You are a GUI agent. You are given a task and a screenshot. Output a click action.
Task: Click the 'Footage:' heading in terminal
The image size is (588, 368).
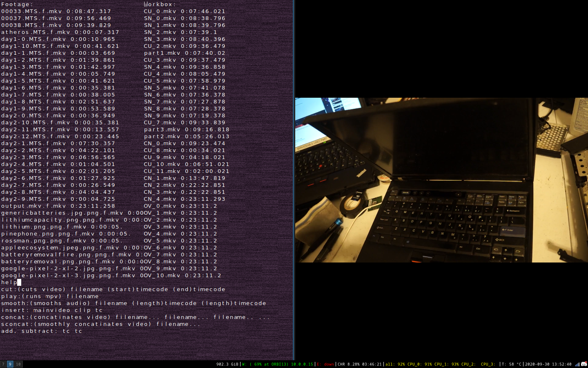click(x=17, y=4)
